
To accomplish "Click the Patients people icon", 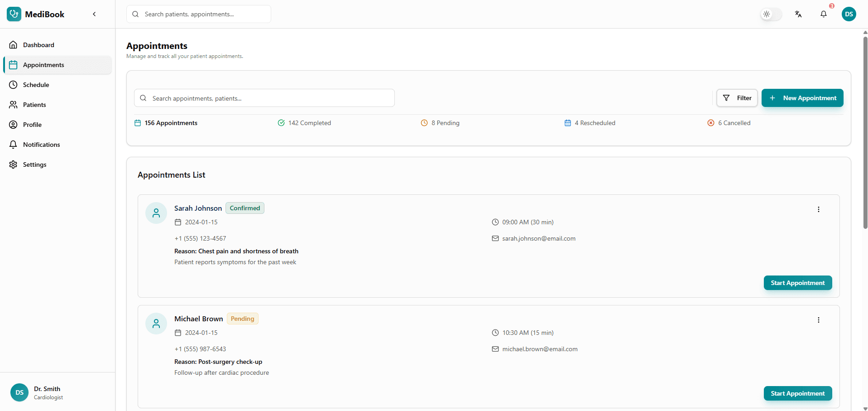I will click(x=13, y=105).
